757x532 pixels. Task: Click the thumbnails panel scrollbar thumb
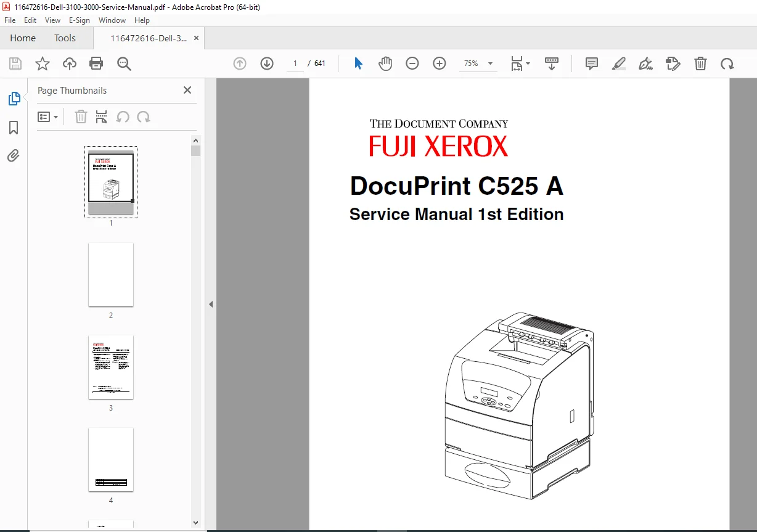(x=195, y=151)
